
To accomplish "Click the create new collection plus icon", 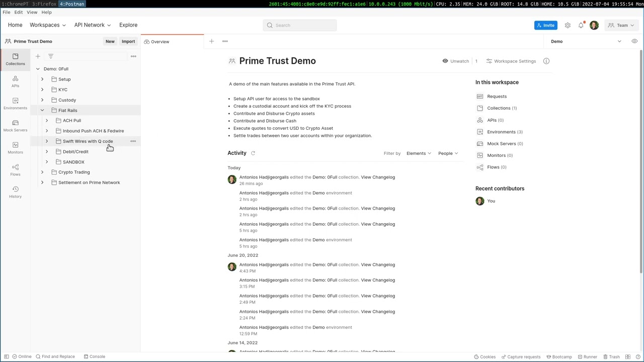I will click(x=38, y=56).
